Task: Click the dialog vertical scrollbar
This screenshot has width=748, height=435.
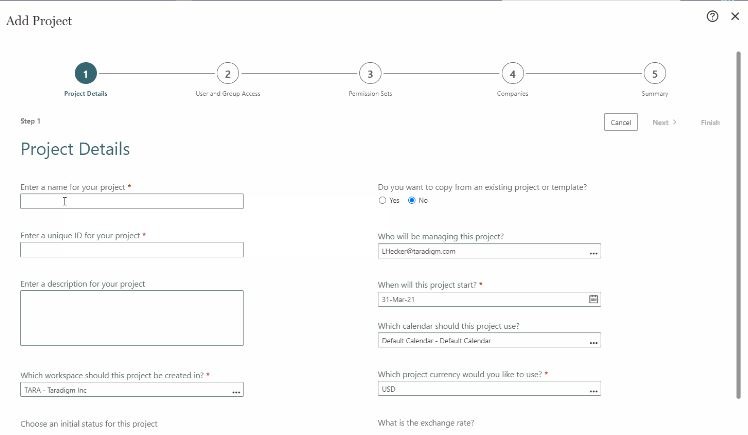Action: 738,224
